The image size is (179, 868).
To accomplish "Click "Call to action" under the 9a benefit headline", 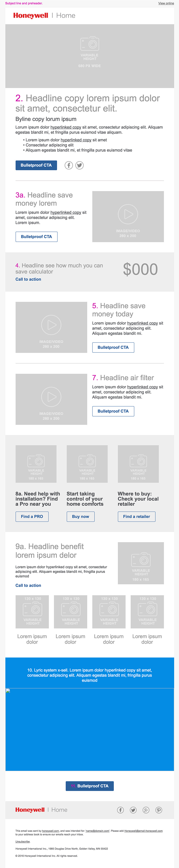I will [28, 585].
